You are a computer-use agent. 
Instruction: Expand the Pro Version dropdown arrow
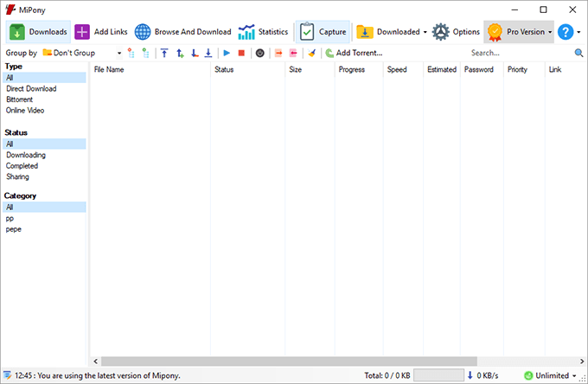550,32
